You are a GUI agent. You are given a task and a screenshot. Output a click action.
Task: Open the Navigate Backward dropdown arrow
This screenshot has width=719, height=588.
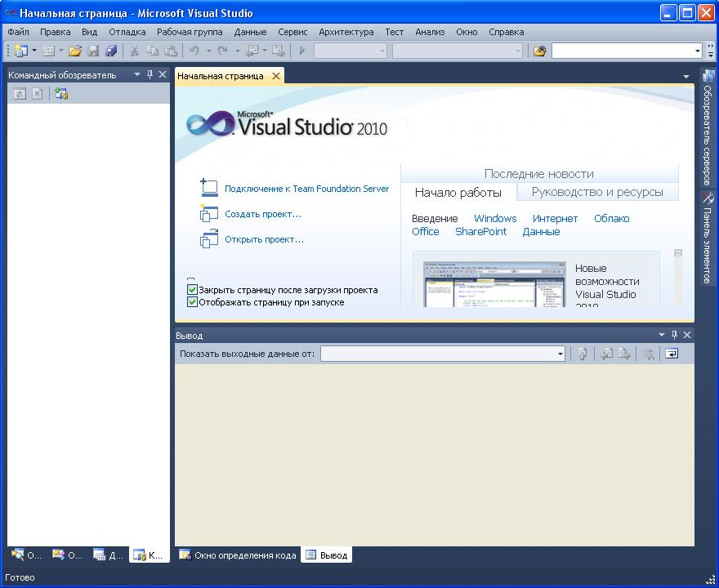(x=265, y=51)
